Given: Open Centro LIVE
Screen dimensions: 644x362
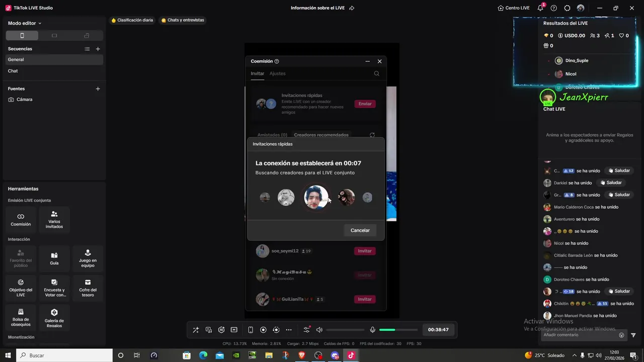Looking at the screenshot, I should (x=514, y=8).
